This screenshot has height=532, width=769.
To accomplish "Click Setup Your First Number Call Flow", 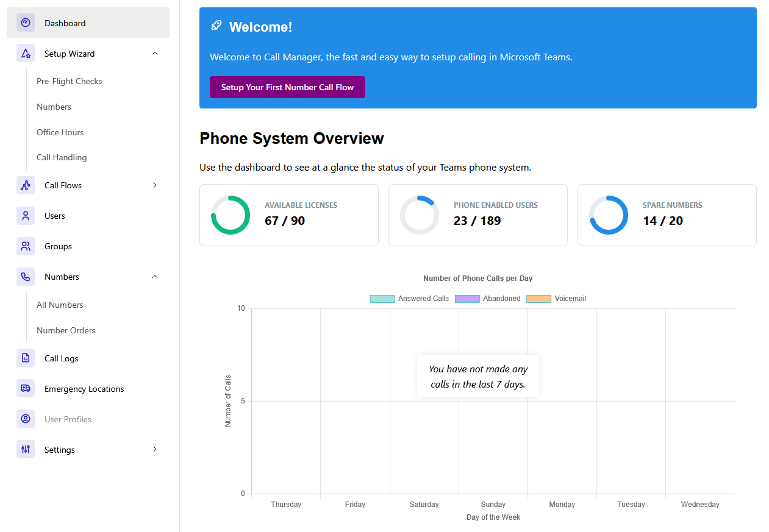I will click(x=287, y=87).
